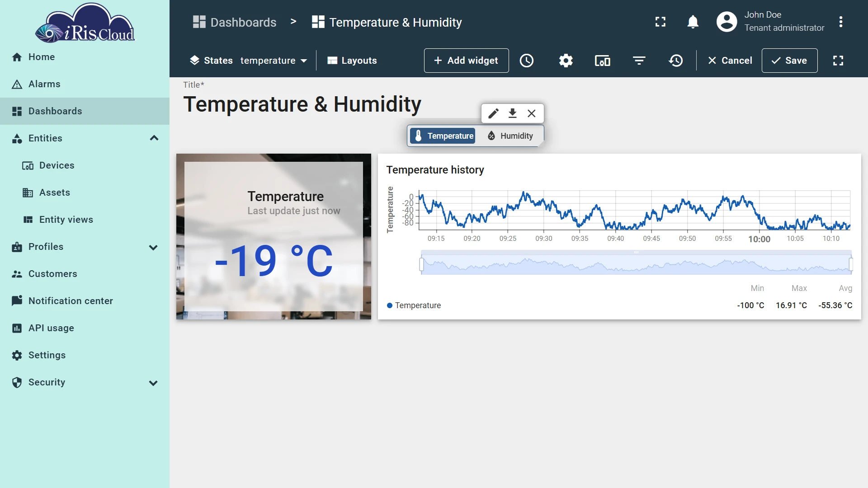Click the chart zoom left handle
The width and height of the screenshot is (868, 488).
[x=422, y=264]
